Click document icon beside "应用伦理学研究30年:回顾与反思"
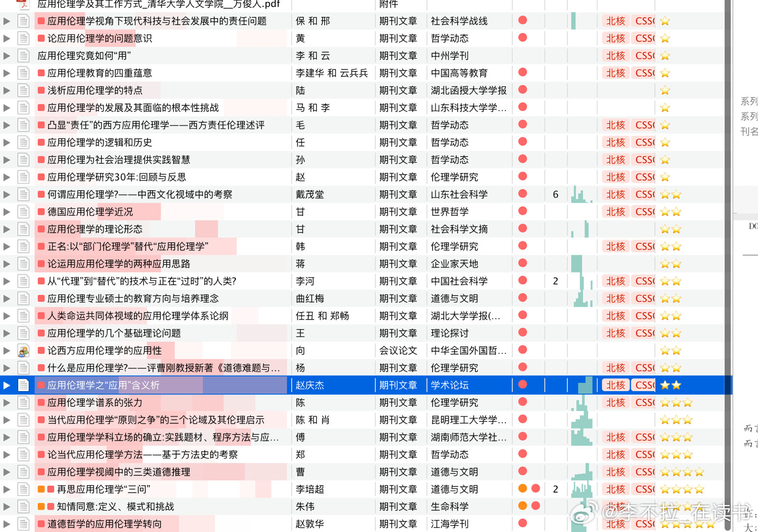This screenshot has height=532, width=758. pos(23,177)
